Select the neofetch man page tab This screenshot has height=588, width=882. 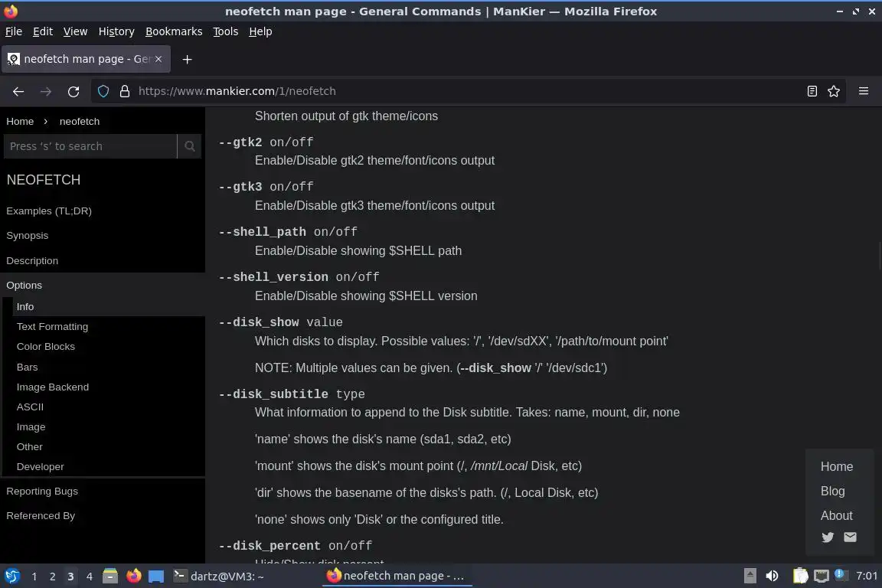click(86, 58)
